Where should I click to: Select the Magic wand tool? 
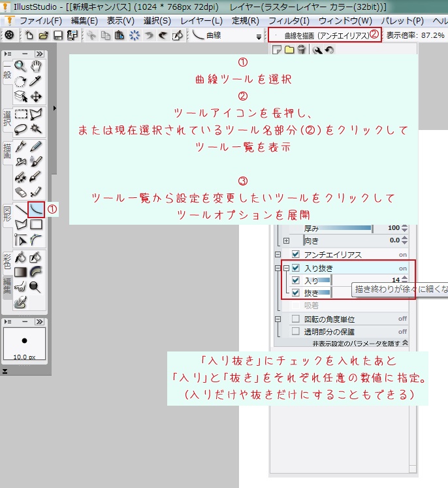pyautogui.click(x=36, y=129)
